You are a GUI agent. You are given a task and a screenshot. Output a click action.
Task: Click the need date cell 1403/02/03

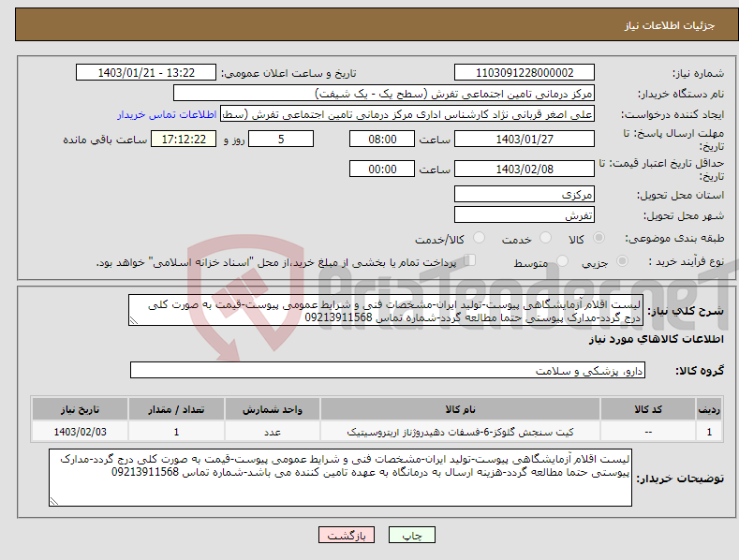tap(81, 432)
